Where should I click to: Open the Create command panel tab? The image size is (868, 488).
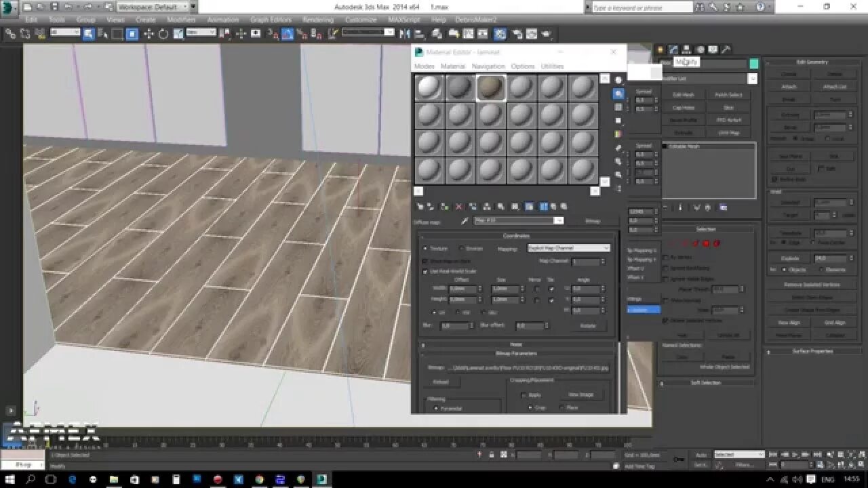pos(660,49)
